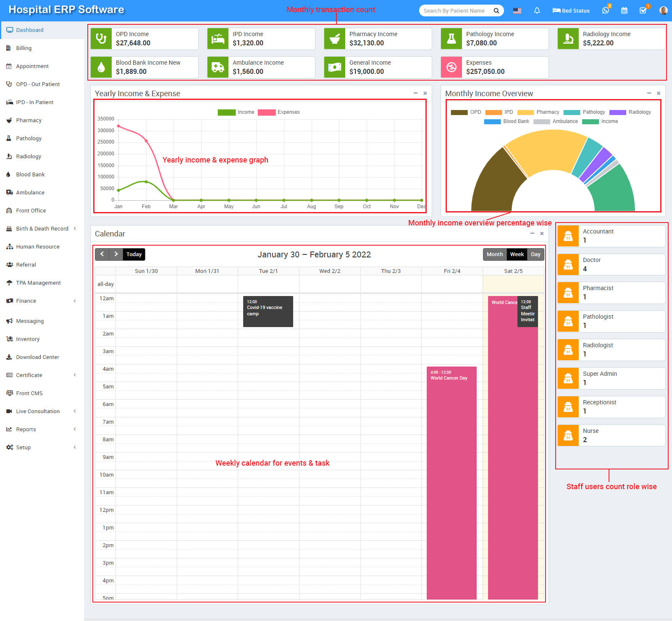This screenshot has width=672, height=621.
Task: Click the Today button on calendar
Action: click(x=134, y=254)
